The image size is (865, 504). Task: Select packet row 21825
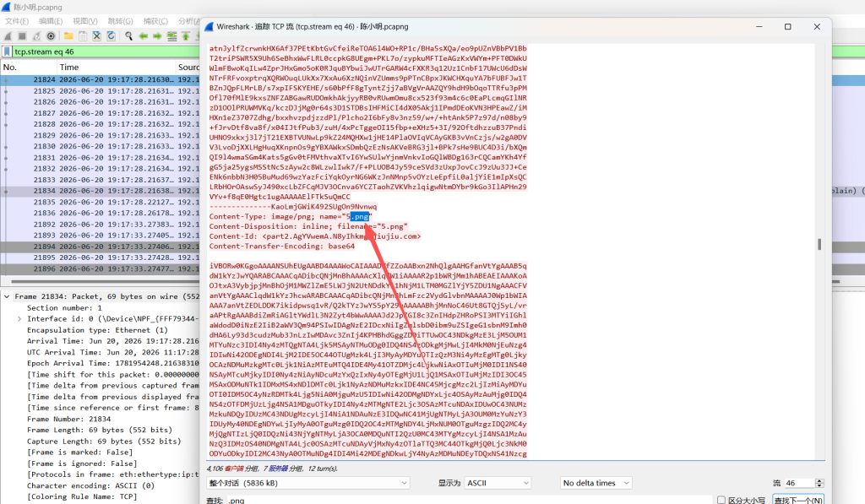coord(100,91)
